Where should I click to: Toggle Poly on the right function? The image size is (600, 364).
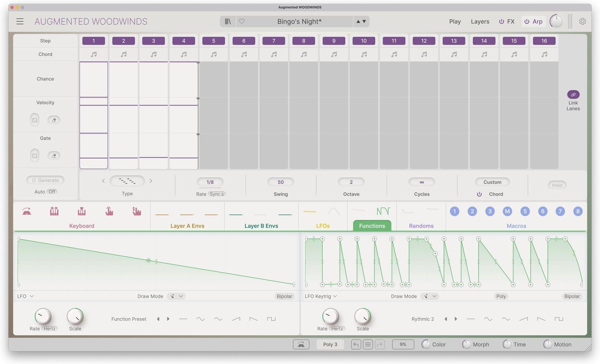point(501,296)
